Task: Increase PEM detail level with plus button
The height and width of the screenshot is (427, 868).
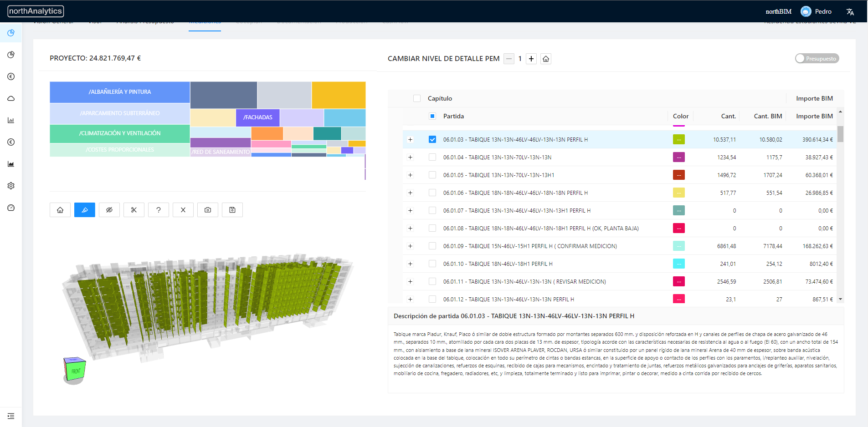Action: click(x=531, y=59)
